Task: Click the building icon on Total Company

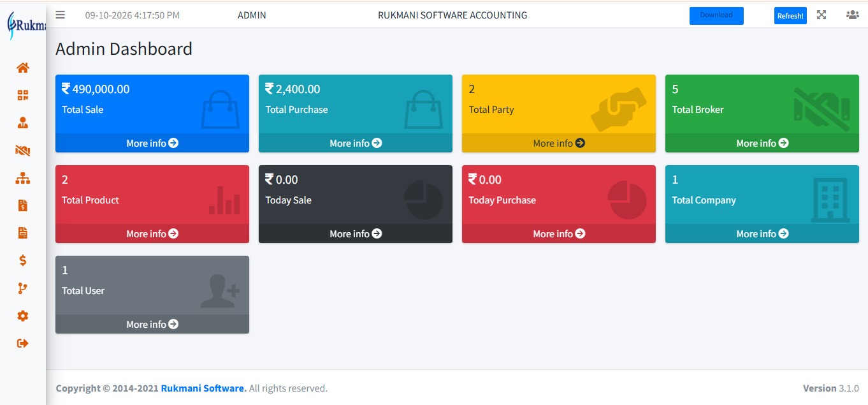Action: 830,200
